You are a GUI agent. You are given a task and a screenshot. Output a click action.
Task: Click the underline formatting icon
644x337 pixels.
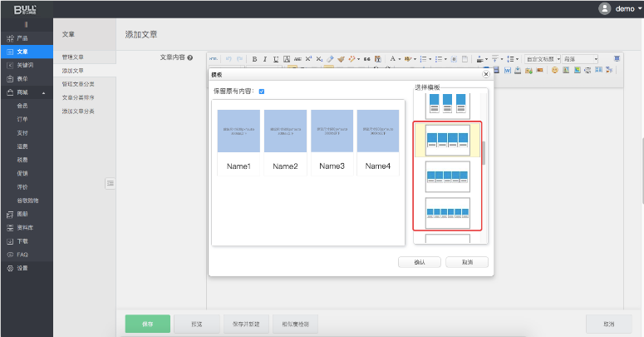click(x=275, y=59)
